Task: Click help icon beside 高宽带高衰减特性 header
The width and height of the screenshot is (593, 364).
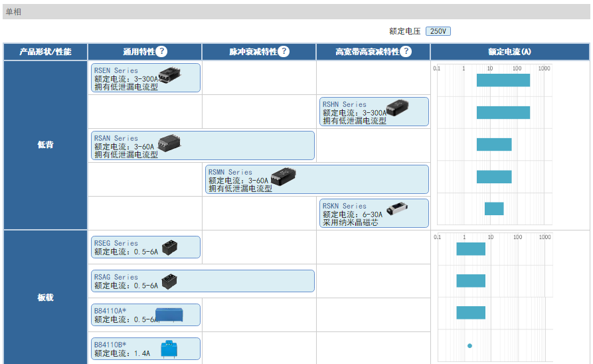Action: pos(406,52)
